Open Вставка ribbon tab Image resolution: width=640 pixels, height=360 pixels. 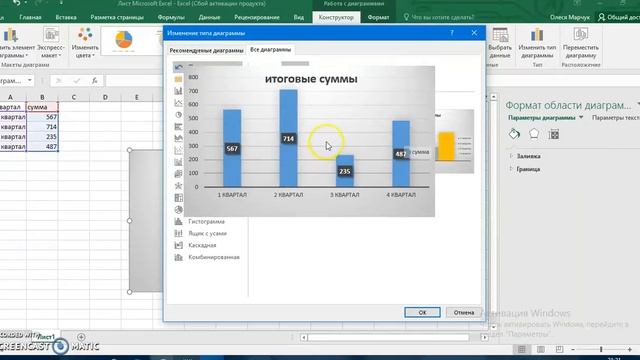coord(66,17)
